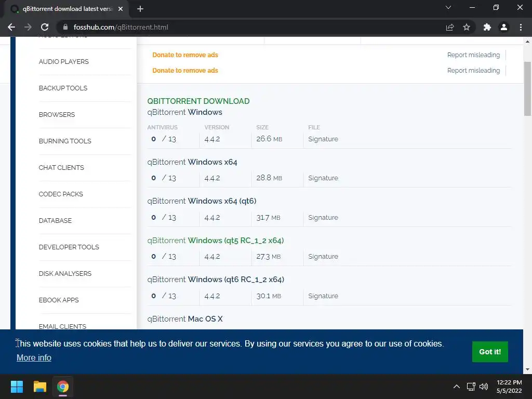The image size is (532, 399).
Task: Go back to the previous page
Action: 11,27
